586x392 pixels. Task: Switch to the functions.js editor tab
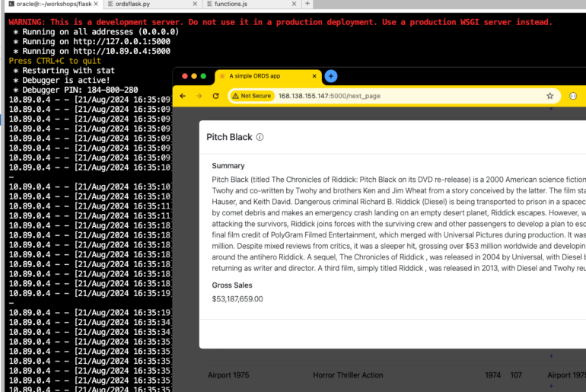231,4
